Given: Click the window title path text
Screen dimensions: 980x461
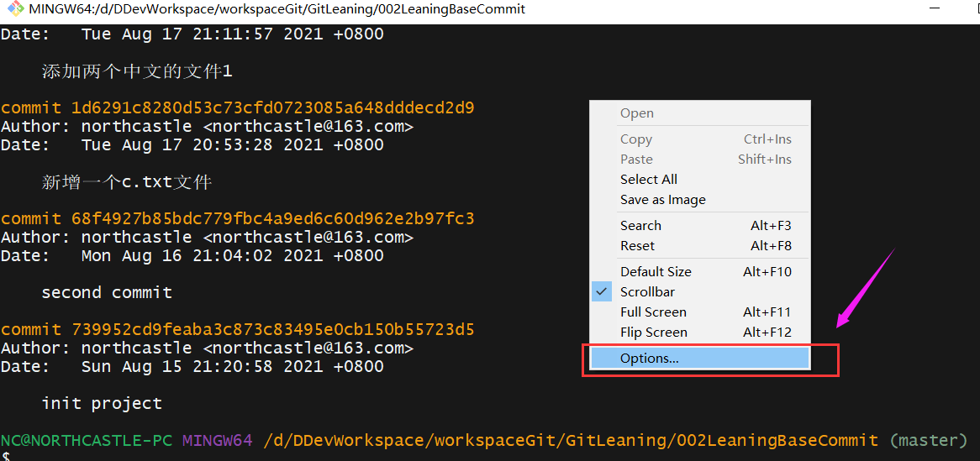Looking at the screenshot, I should (x=277, y=9).
